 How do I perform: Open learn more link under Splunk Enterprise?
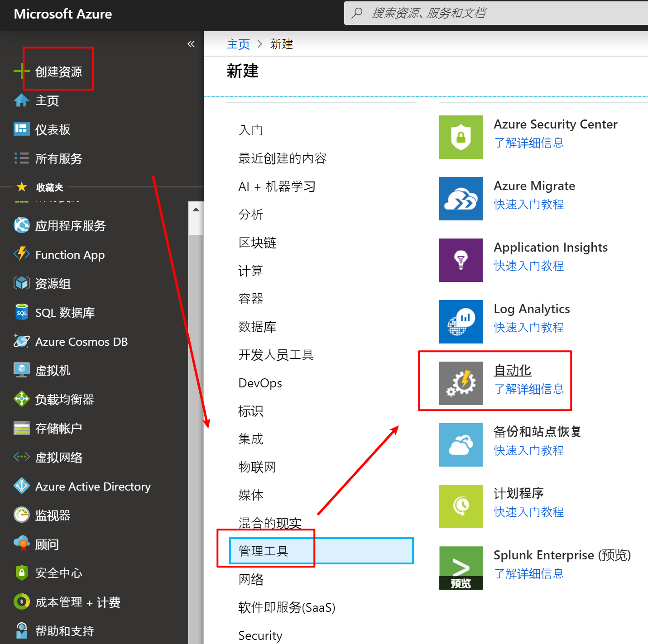[529, 574]
